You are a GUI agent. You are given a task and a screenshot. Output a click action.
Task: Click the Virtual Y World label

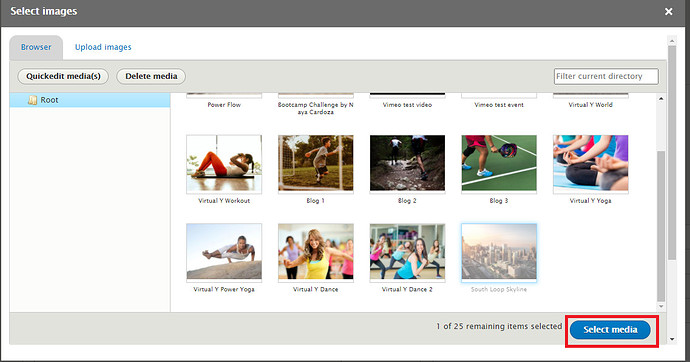coord(591,105)
